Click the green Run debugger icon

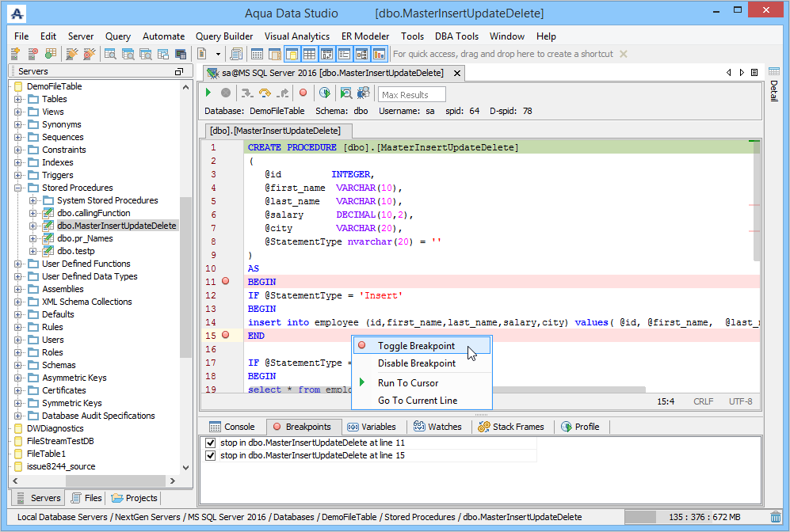coord(208,93)
